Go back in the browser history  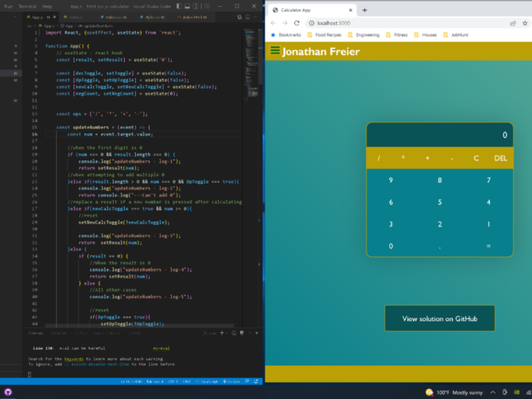[x=273, y=23]
